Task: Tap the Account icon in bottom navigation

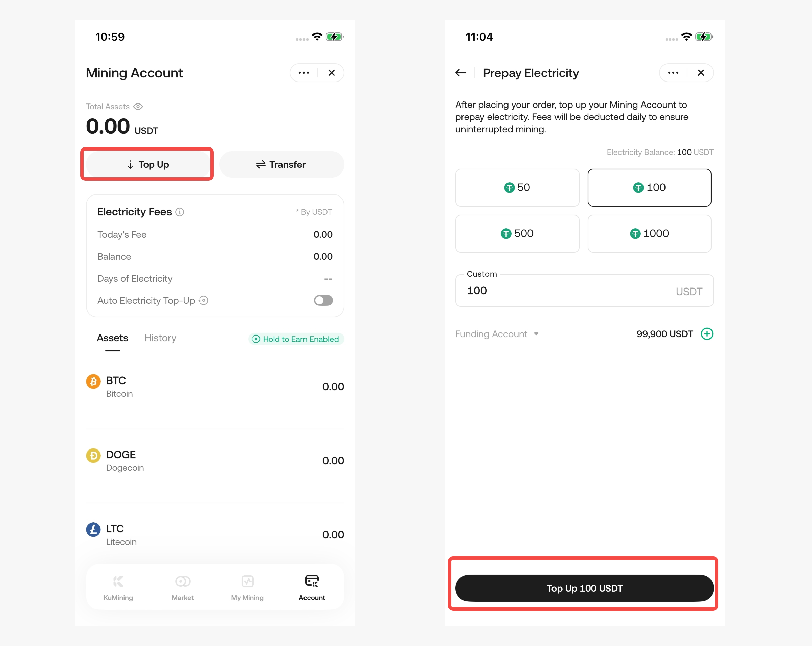Action: tap(312, 582)
